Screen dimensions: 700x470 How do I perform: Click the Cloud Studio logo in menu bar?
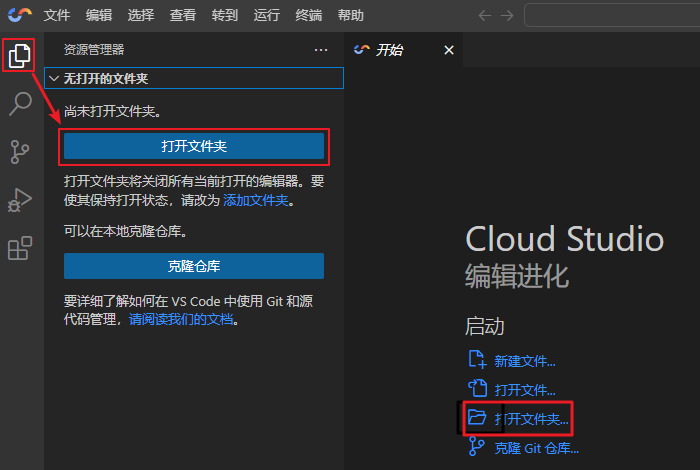click(20, 15)
